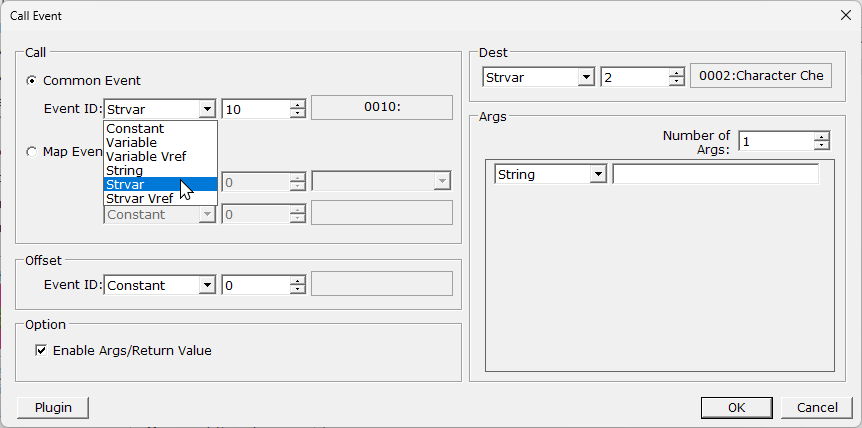Click the 0002:Character Che name button

pyautogui.click(x=761, y=76)
